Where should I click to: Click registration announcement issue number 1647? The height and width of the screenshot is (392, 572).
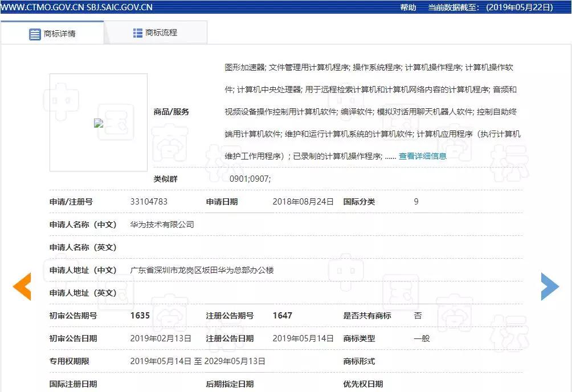click(283, 315)
